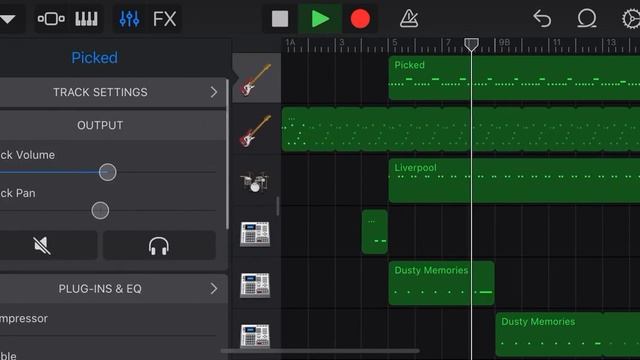This screenshot has height=360, width=640.
Task: Click the Track Volume label
Action: 27,155
